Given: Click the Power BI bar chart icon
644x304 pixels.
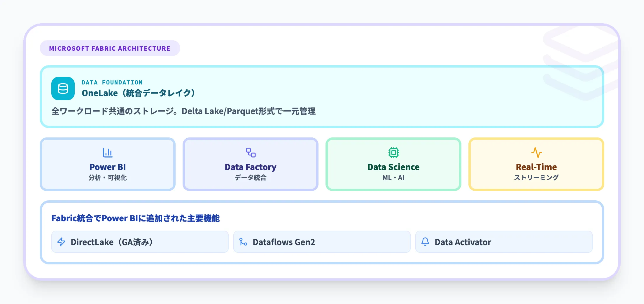Looking at the screenshot, I should coord(108,153).
